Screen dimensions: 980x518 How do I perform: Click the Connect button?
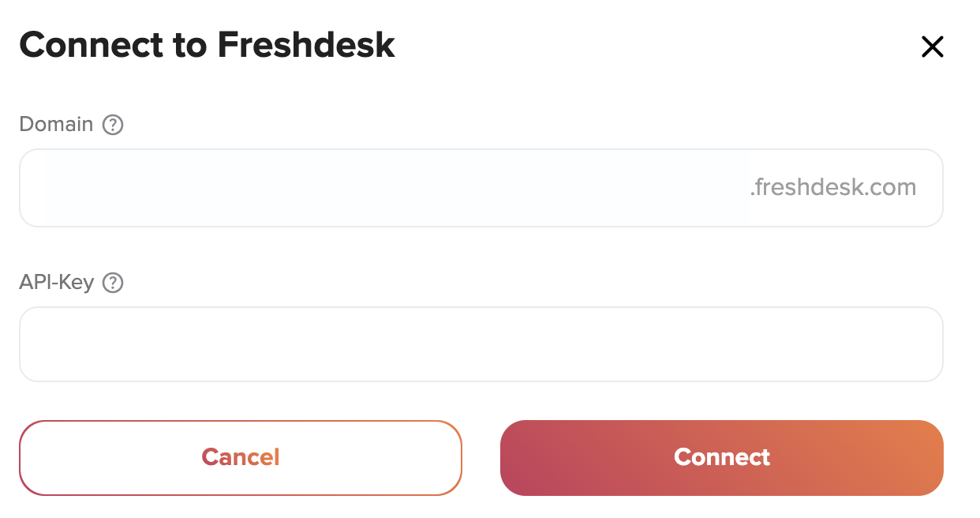pyautogui.click(x=722, y=458)
